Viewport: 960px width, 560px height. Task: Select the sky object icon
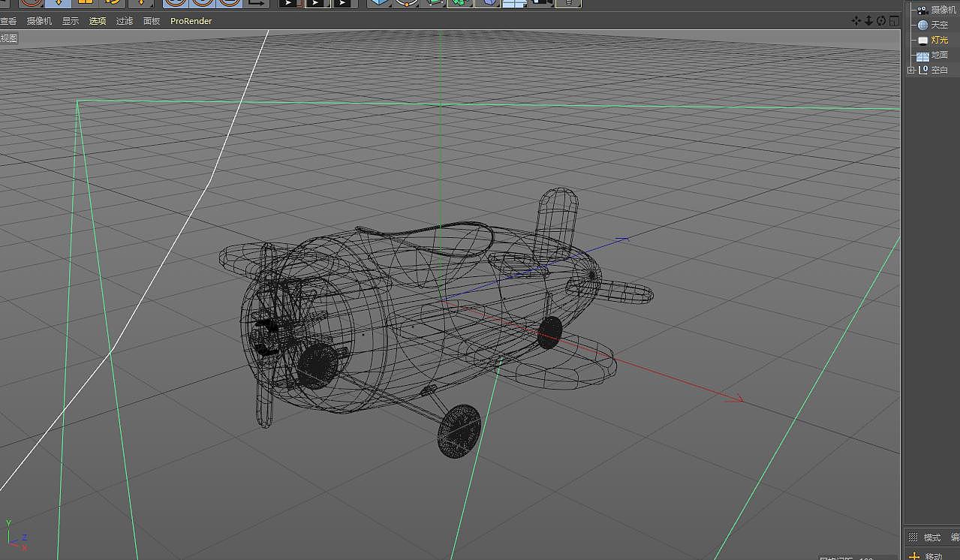point(923,25)
